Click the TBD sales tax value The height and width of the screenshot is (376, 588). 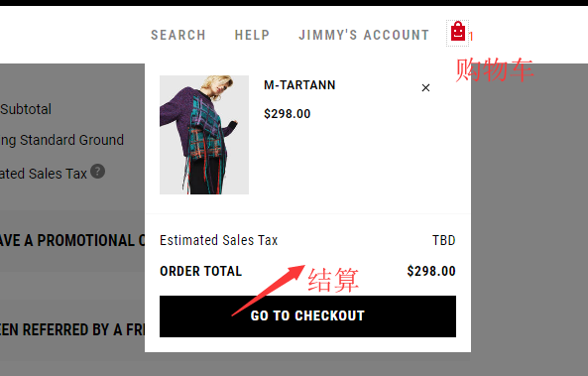[444, 240]
